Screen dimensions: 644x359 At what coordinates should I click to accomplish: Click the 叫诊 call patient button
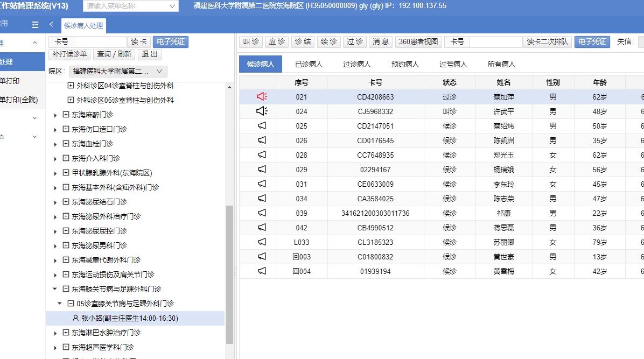click(251, 42)
